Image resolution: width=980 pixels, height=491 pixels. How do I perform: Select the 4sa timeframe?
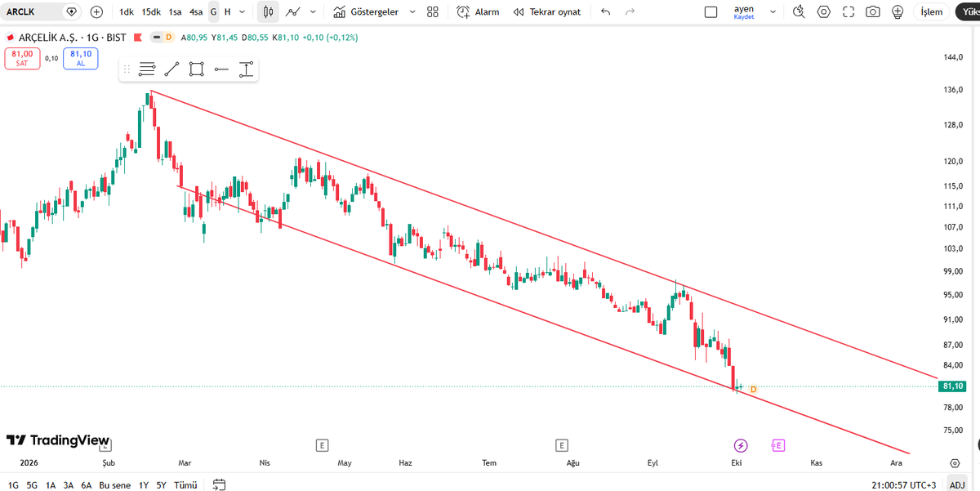[196, 12]
